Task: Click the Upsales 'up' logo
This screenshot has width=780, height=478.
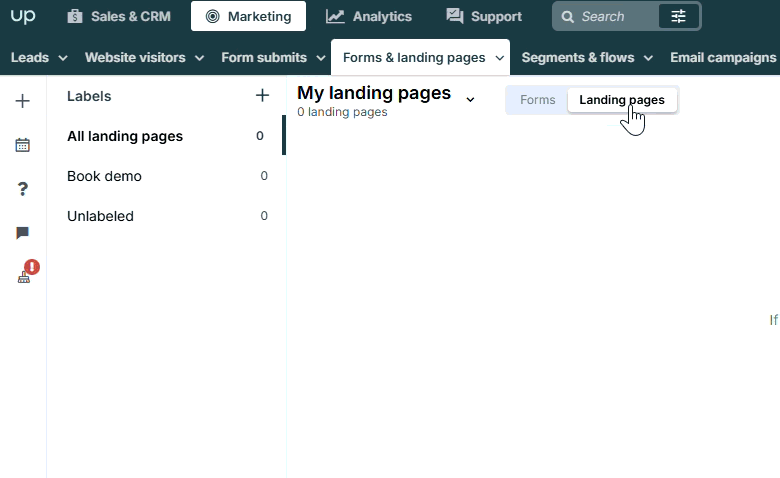Action: click(x=23, y=16)
